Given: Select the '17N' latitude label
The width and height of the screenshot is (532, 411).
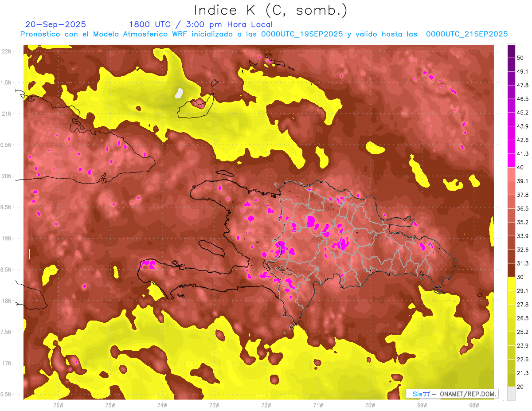Looking at the screenshot, I should click(x=8, y=364).
